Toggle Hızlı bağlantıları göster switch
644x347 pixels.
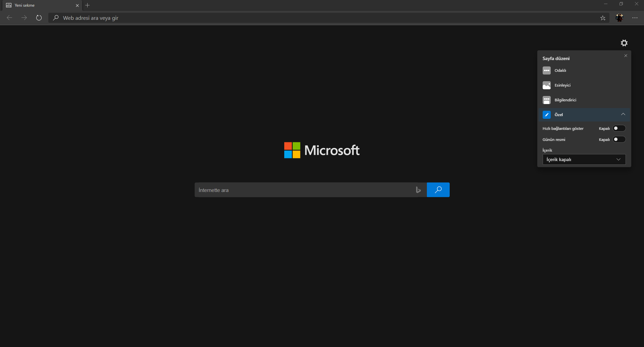tap(619, 128)
